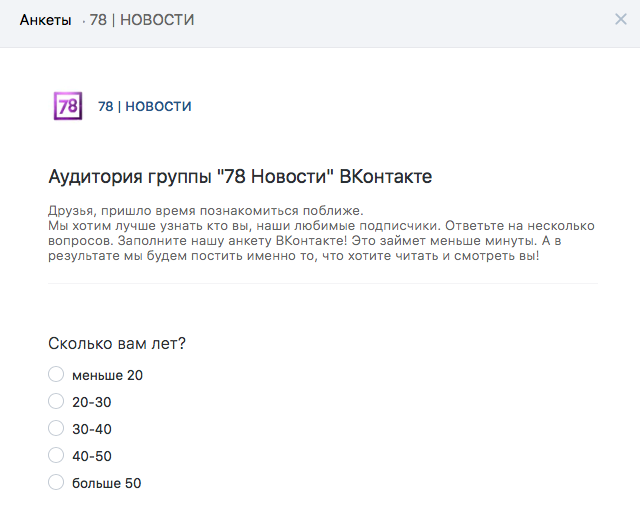
Task: Click 78 | НОВОСТИ header breadcrumb
Action: click(142, 20)
